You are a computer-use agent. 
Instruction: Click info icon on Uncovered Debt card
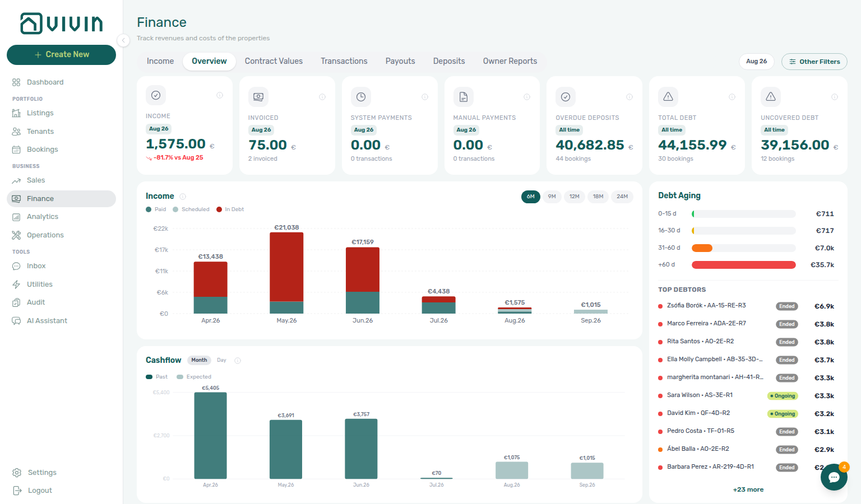click(835, 97)
